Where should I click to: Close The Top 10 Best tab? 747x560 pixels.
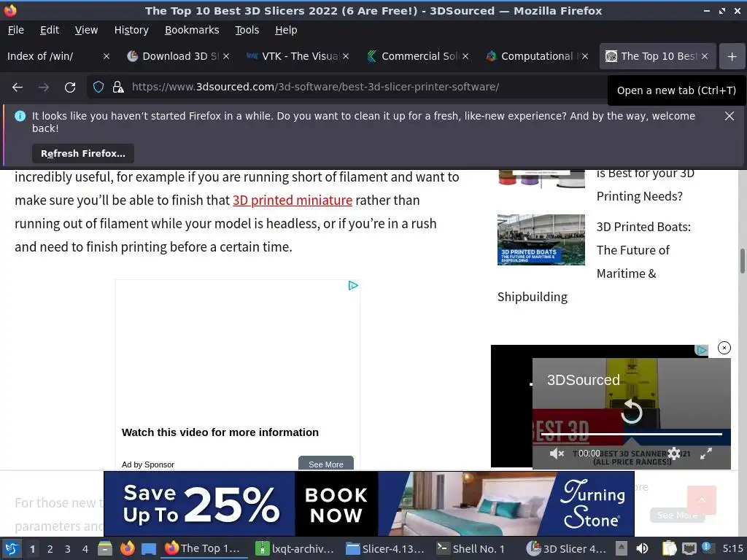(705, 56)
